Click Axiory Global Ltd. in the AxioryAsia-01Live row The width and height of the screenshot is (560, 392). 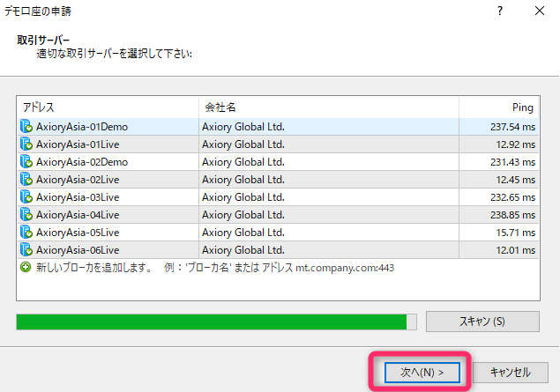(243, 144)
